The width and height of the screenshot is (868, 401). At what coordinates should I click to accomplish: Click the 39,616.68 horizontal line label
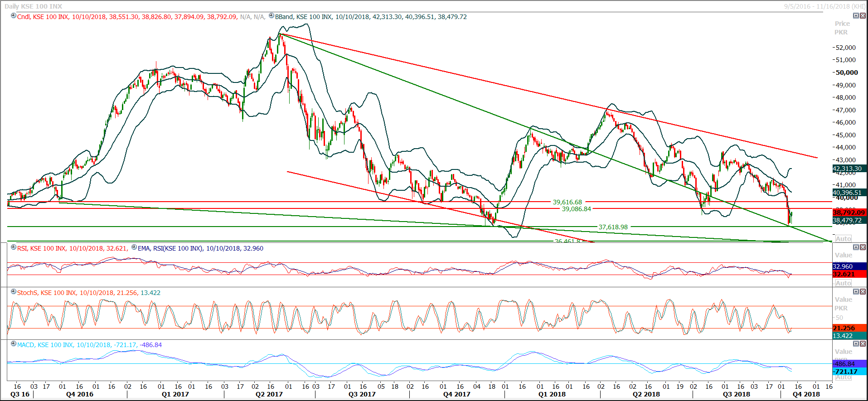tap(567, 202)
